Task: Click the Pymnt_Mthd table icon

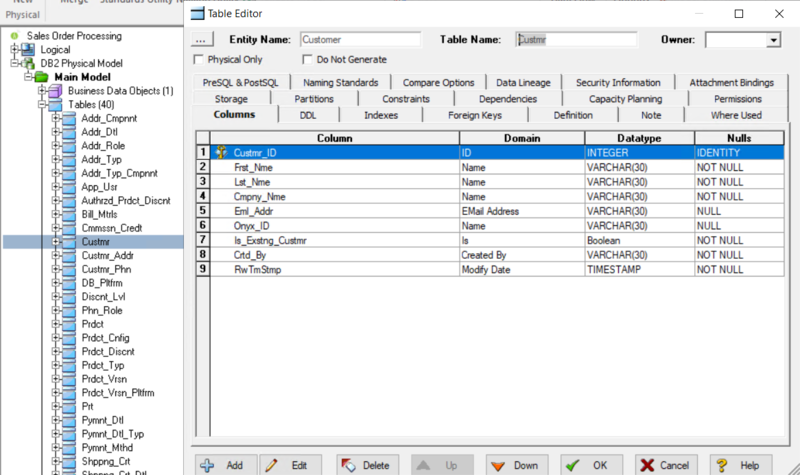Action: (69, 448)
